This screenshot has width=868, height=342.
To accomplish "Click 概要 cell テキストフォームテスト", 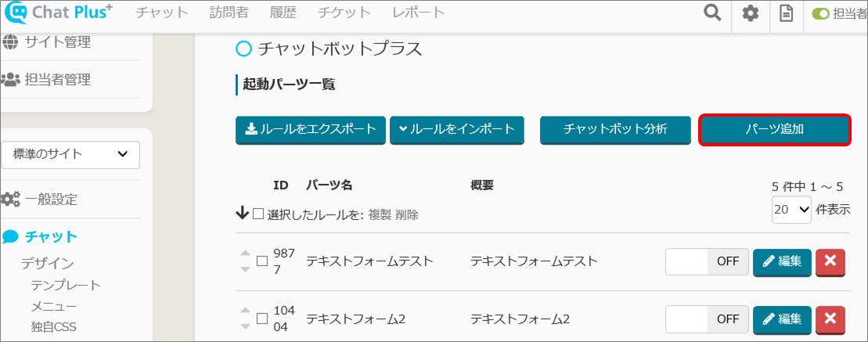I will click(535, 261).
